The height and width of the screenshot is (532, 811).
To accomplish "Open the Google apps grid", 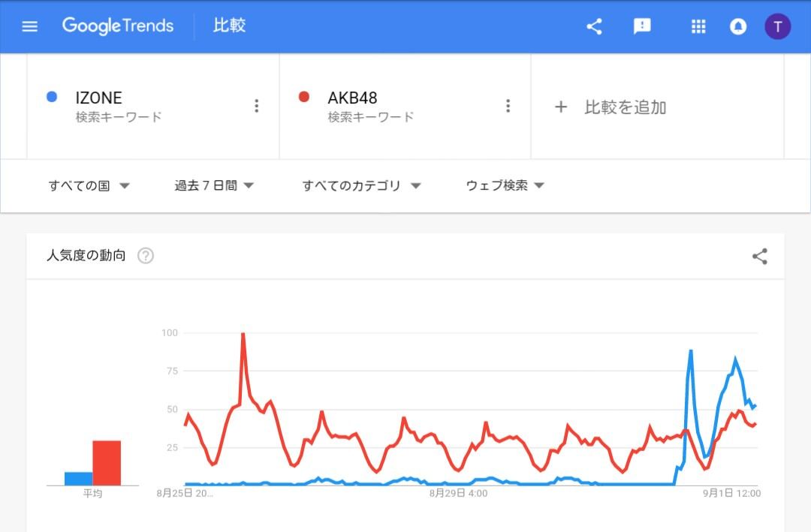I will tap(698, 27).
